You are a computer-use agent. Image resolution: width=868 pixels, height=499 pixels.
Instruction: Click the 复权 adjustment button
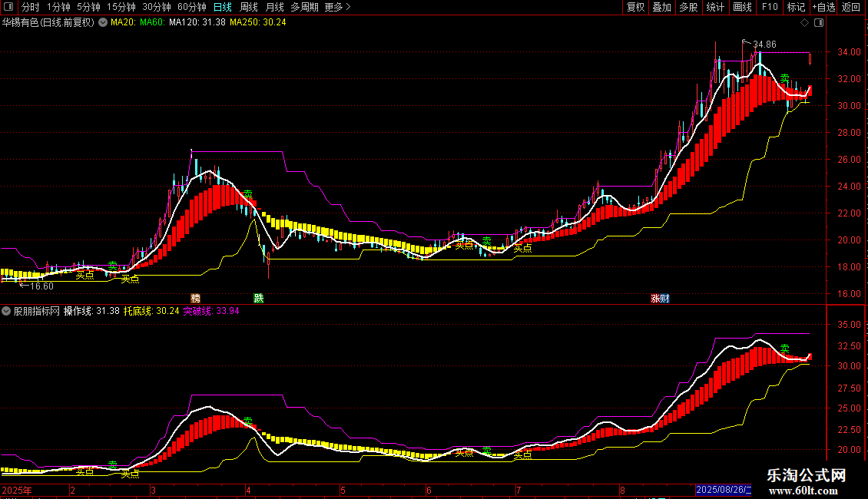pos(635,7)
